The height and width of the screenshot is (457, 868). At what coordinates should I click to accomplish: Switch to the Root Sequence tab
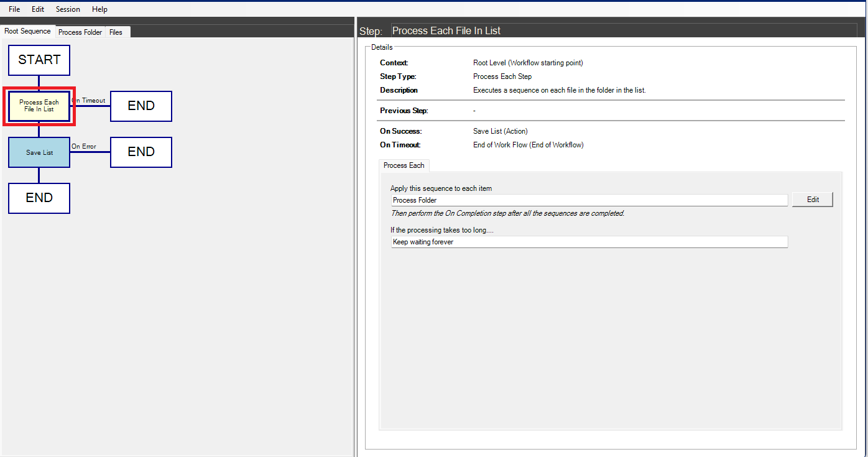point(27,32)
